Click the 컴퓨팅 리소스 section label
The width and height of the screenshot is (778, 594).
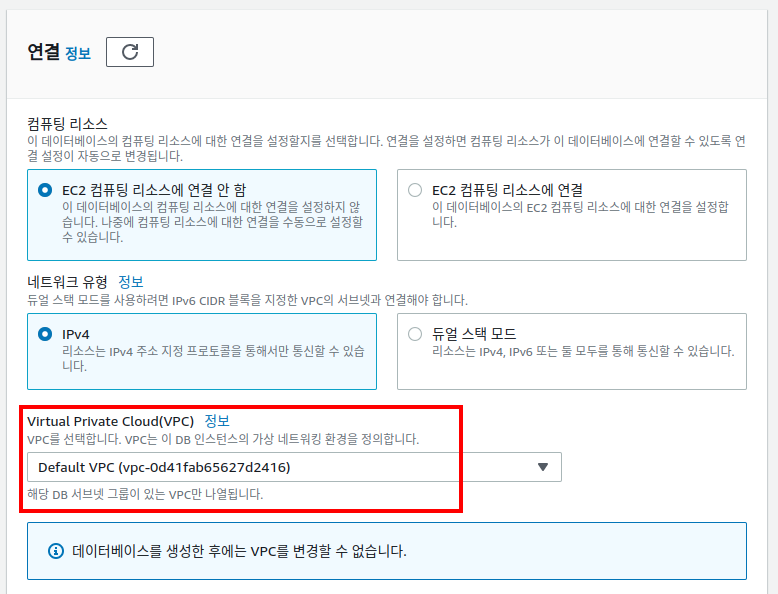pos(67,124)
